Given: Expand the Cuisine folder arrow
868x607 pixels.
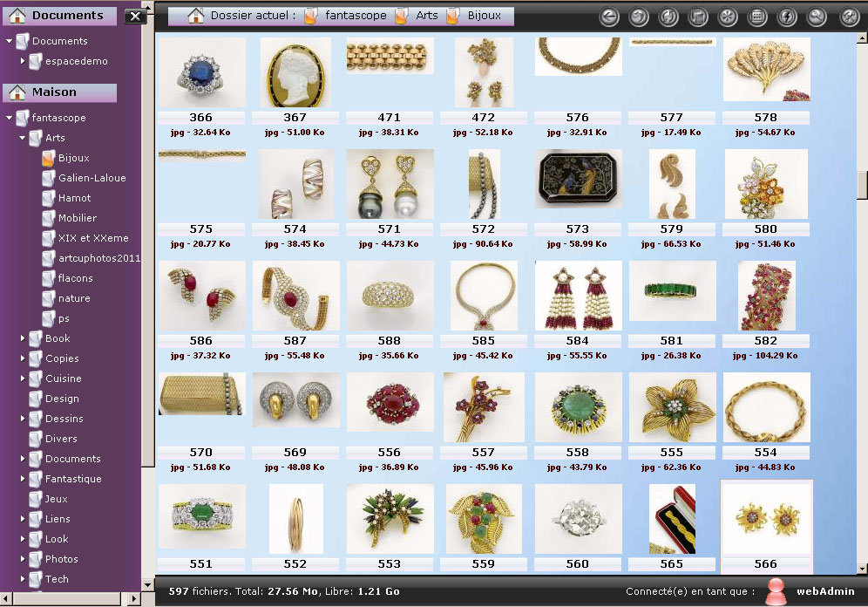Looking at the screenshot, I should coord(23,379).
